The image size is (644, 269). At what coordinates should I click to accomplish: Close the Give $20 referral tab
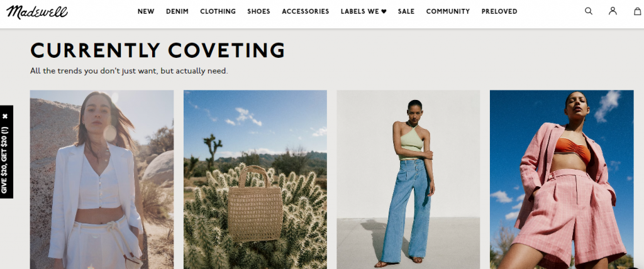5,116
